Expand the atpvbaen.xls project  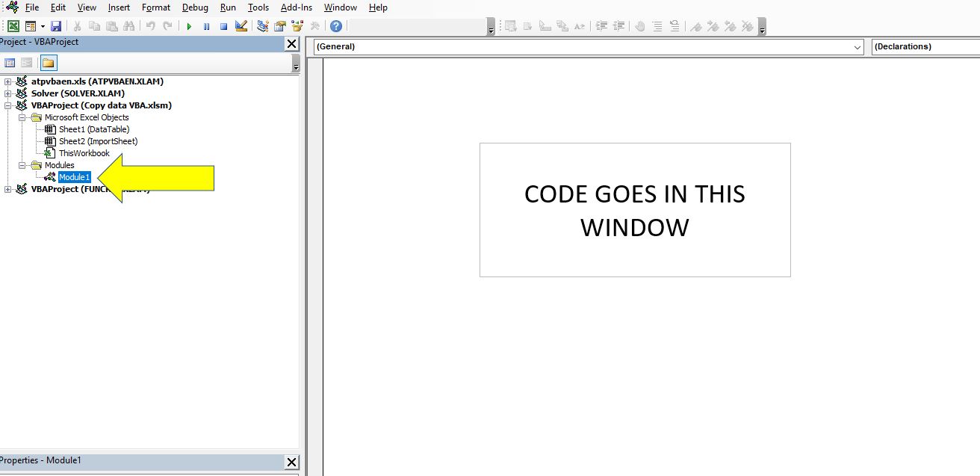(x=7, y=81)
